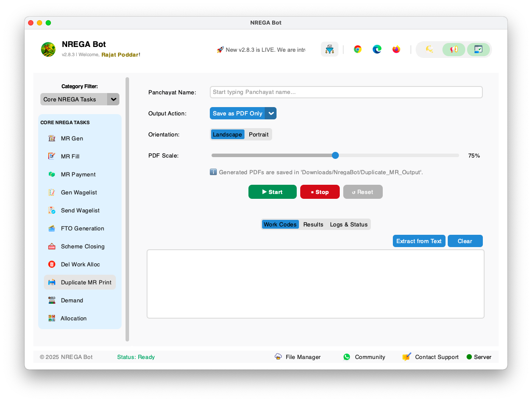The image size is (532, 402).
Task: Launch the Firefox browser icon
Action: pyautogui.click(x=396, y=49)
